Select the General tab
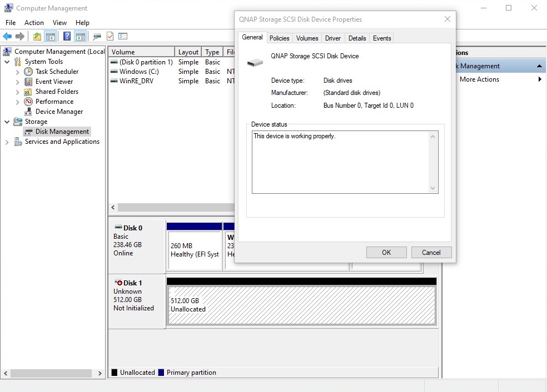 point(252,37)
